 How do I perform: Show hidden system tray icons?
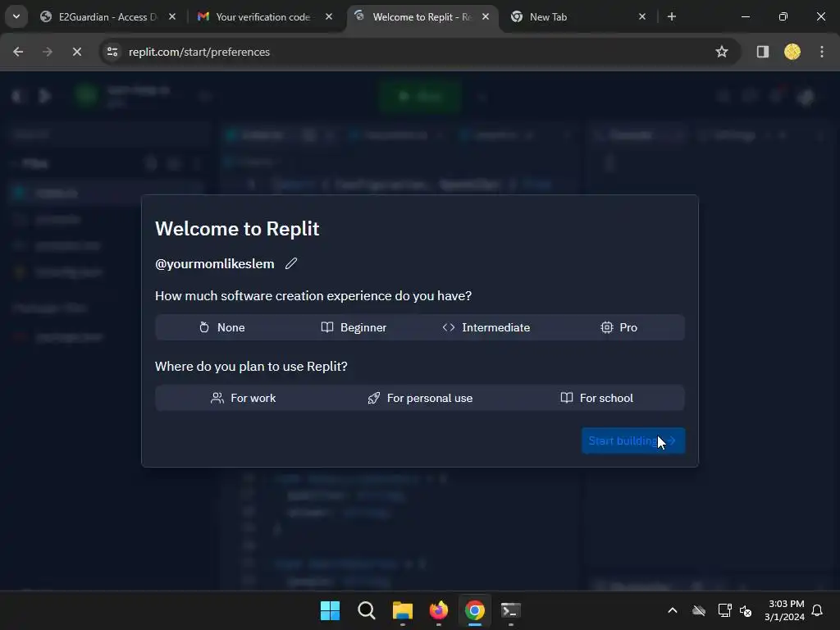673,610
